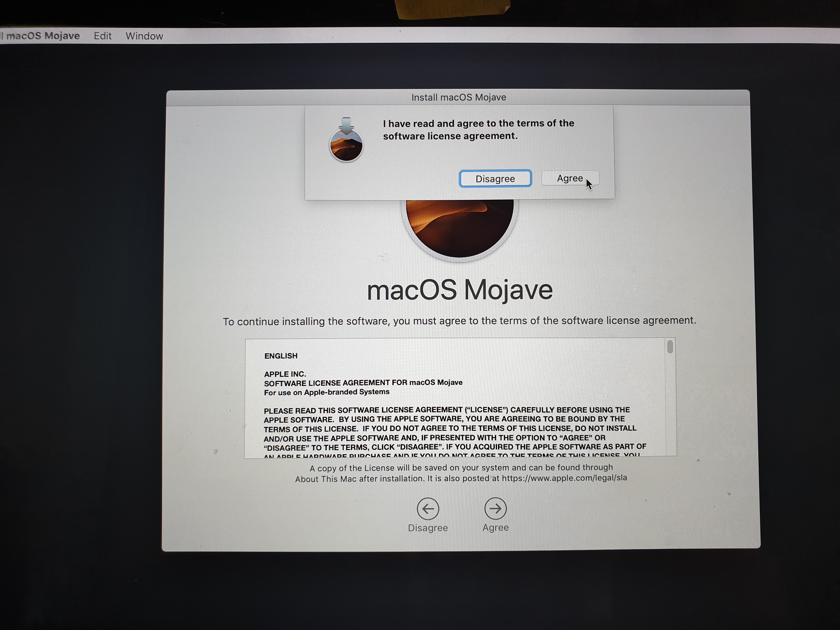Click the license text scrollbar thumb
The width and height of the screenshot is (840, 630).
[x=670, y=347]
